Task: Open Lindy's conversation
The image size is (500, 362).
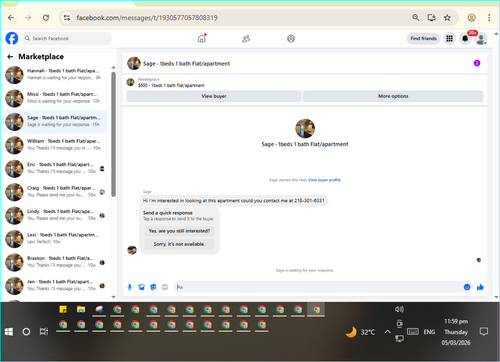Action: tap(55, 215)
